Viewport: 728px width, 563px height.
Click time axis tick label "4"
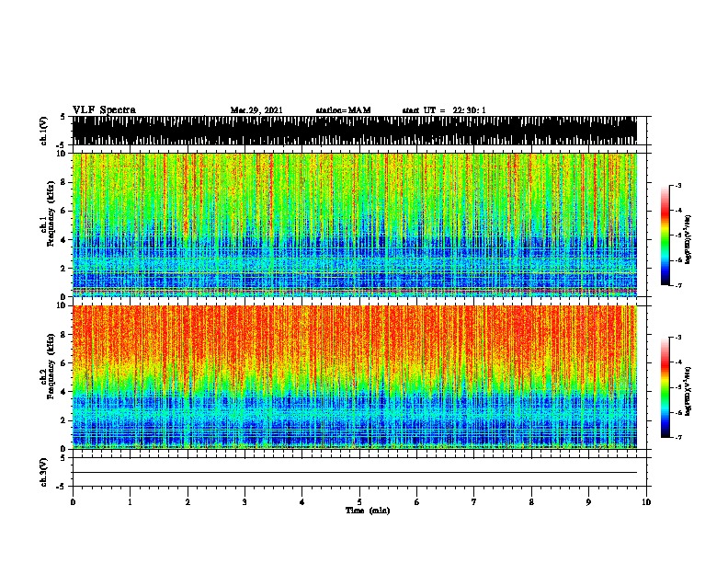click(302, 502)
